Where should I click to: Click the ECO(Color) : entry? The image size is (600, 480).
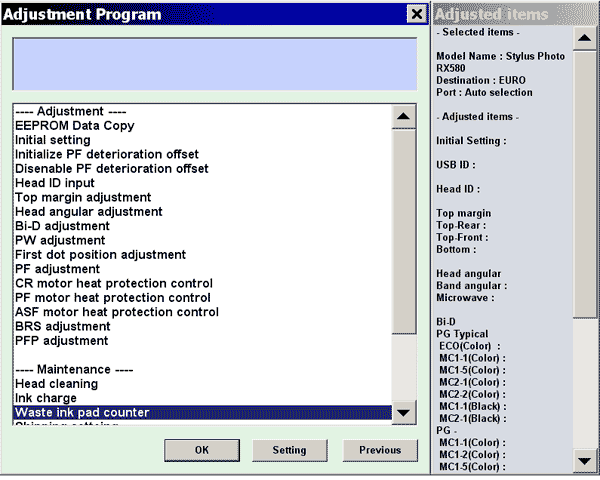pos(470,346)
